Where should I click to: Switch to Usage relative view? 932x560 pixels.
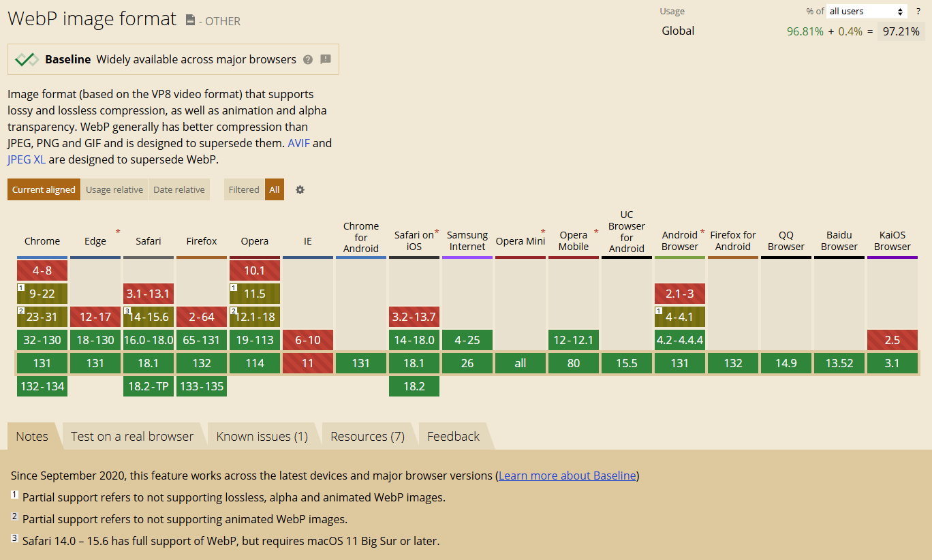pyautogui.click(x=114, y=189)
